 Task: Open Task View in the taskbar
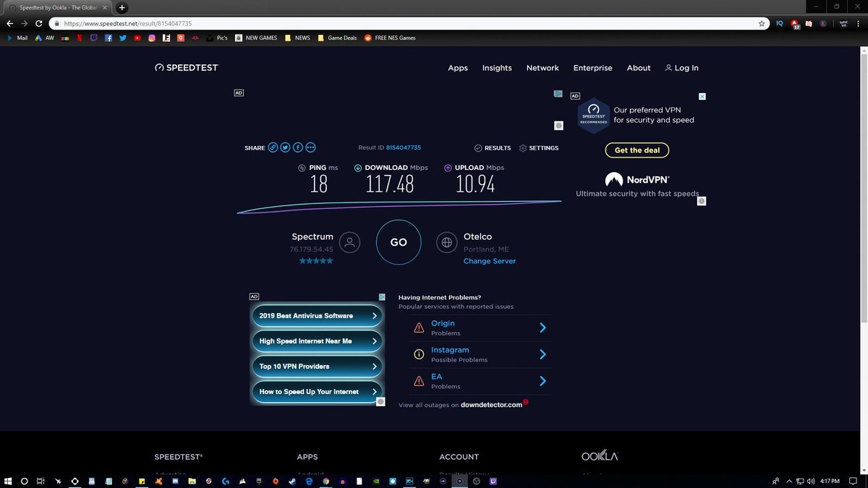tap(41, 480)
